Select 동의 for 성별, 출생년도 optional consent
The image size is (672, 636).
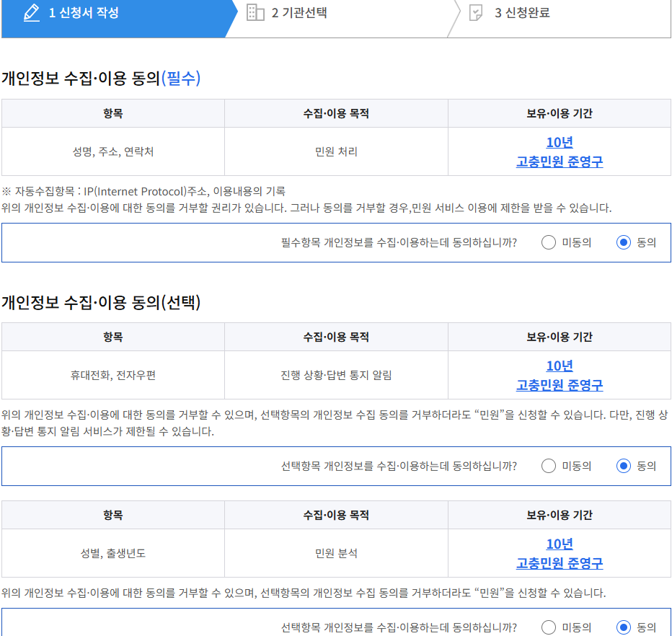click(624, 627)
